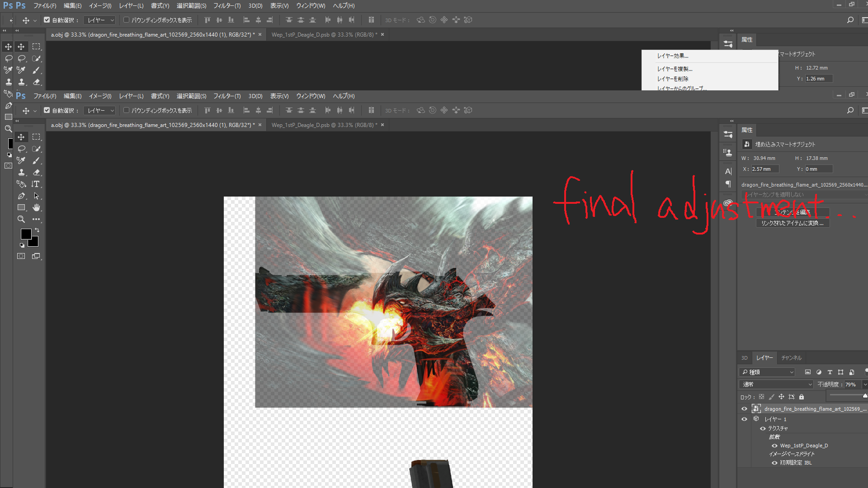Select the Vertical Type tool

(36, 184)
